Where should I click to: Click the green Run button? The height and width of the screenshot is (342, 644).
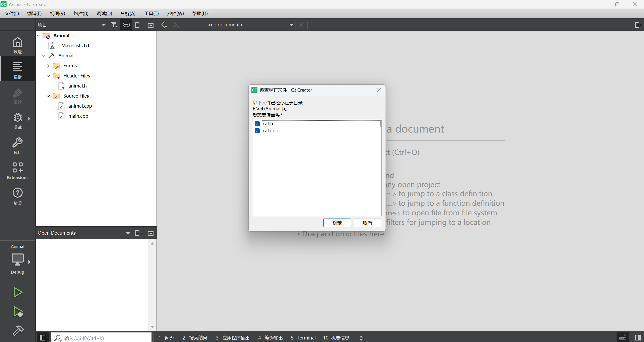(17, 292)
